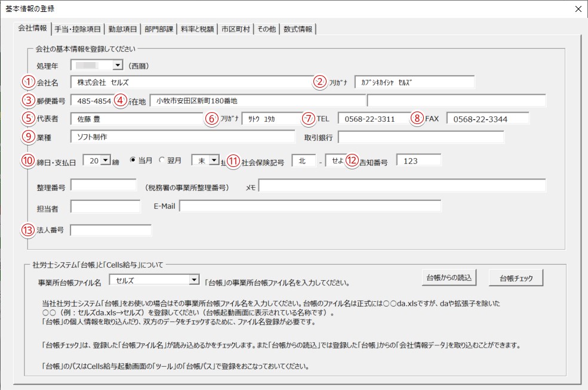588x390 pixels.
Task: Select the 取引銀行 input box
Action: click(x=421, y=137)
